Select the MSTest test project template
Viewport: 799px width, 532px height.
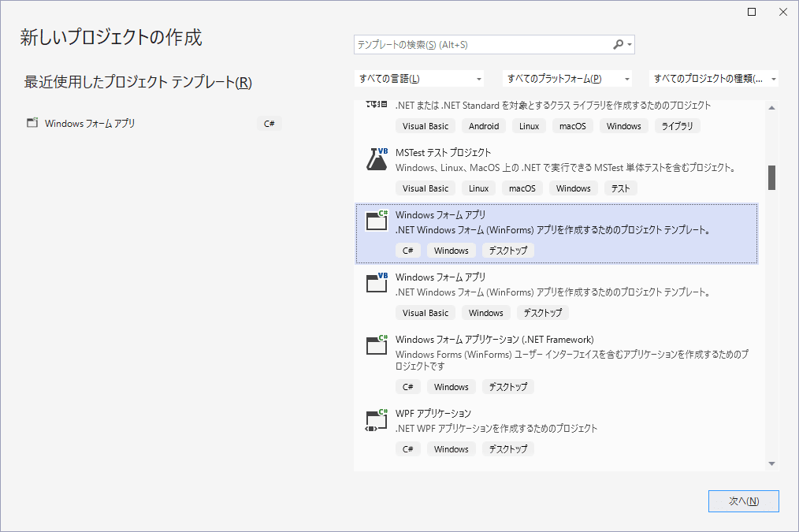(x=556, y=171)
